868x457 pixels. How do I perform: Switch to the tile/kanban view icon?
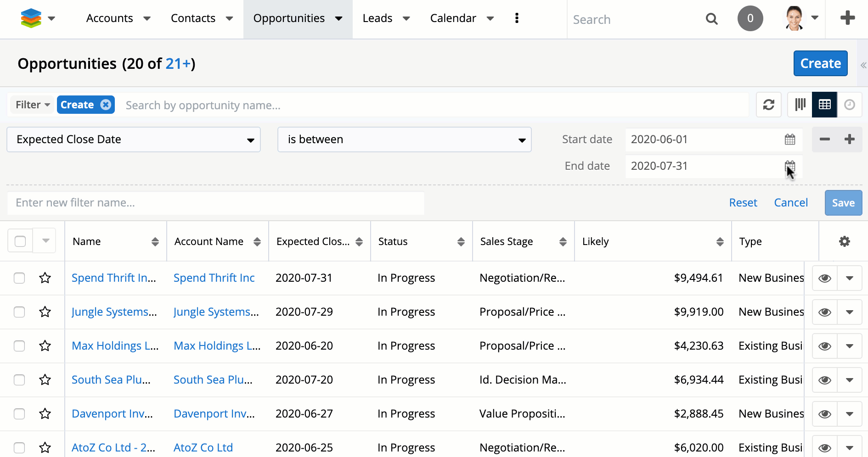point(800,105)
